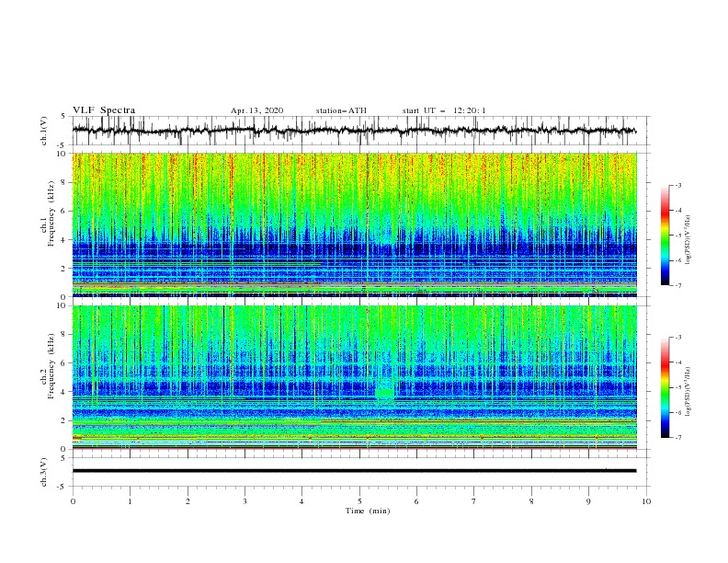Select the "start UT = 12:20: 1" text
728x563 pixels.
[x=444, y=110]
